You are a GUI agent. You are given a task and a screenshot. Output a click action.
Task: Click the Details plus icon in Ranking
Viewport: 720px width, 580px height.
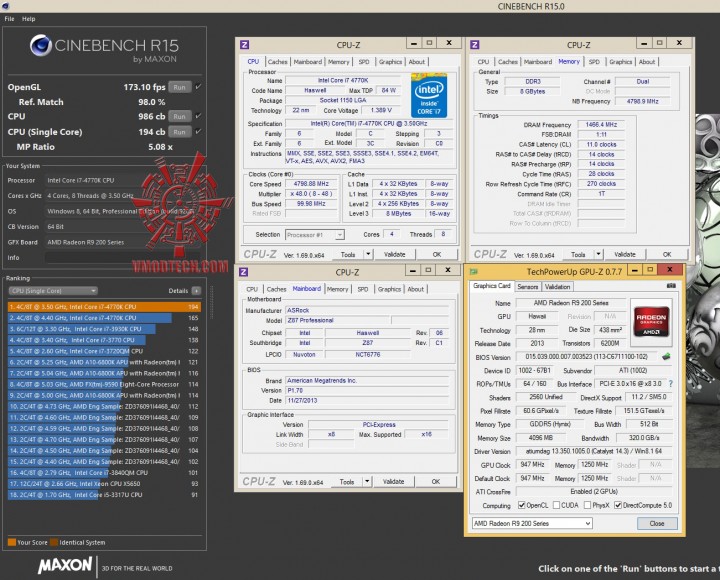point(196,291)
